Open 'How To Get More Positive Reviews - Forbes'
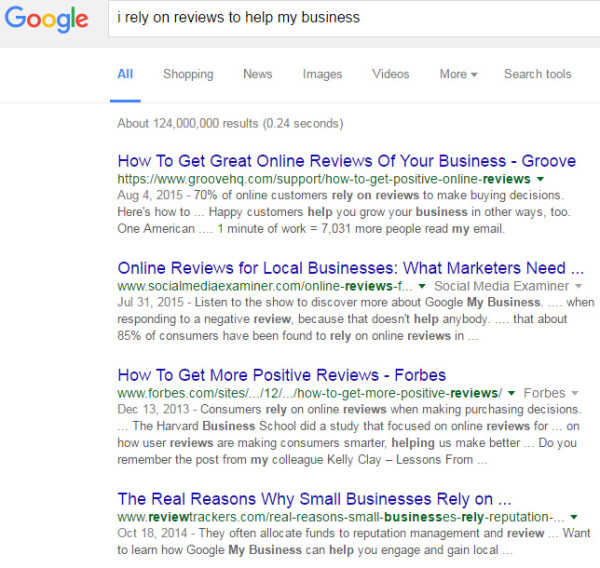The image size is (600, 568). 282,375
